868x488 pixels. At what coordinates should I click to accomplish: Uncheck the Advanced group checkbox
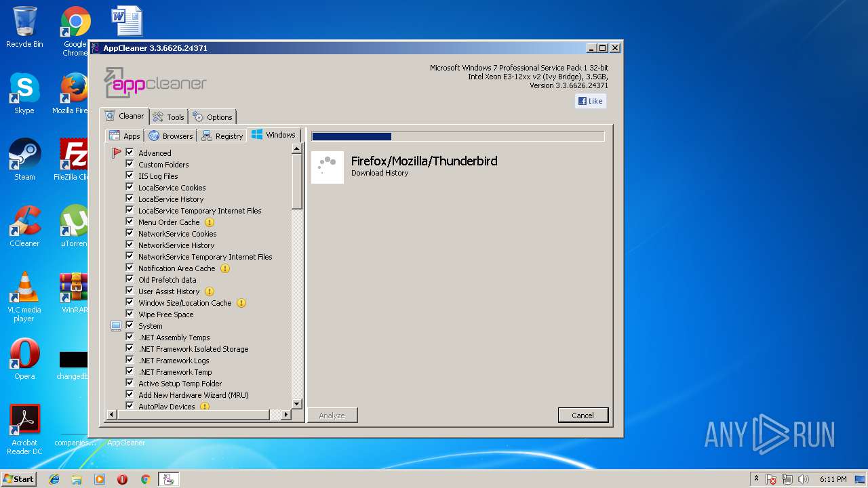(x=130, y=152)
